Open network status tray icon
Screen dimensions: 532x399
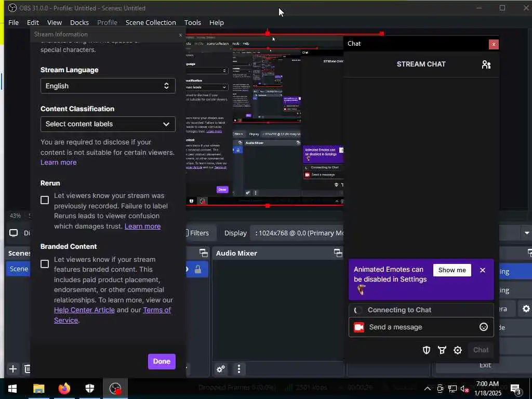click(x=453, y=389)
